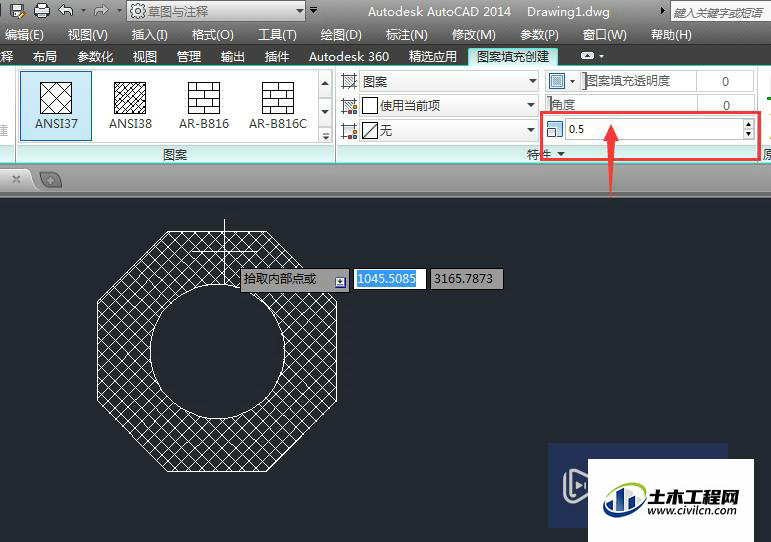Increase hatch scale with up stepper
Screen dimensions: 771x542
tap(748, 124)
